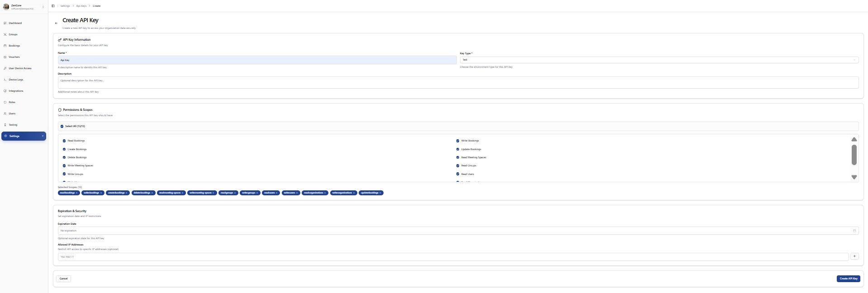Image resolution: width=868 pixels, height=293 pixels.
Task: Uncheck Read Meeting Spaces permission
Action: point(458,157)
